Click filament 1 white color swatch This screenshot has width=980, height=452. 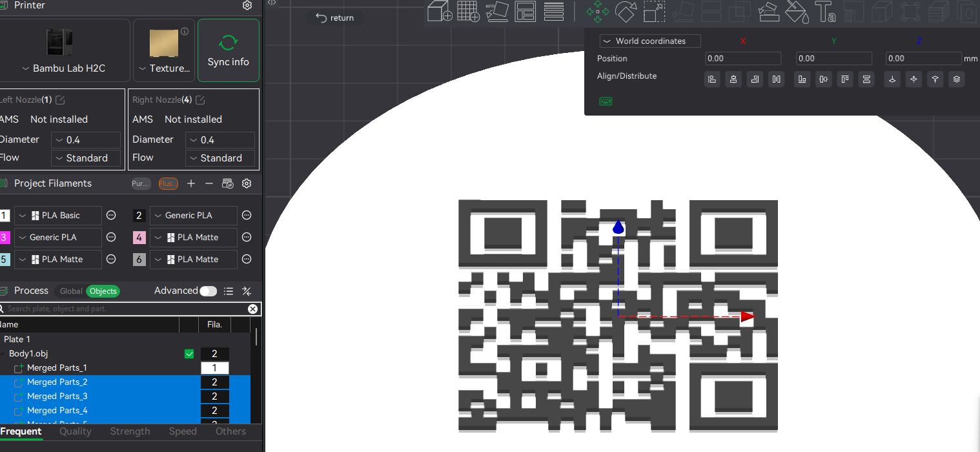(5, 215)
